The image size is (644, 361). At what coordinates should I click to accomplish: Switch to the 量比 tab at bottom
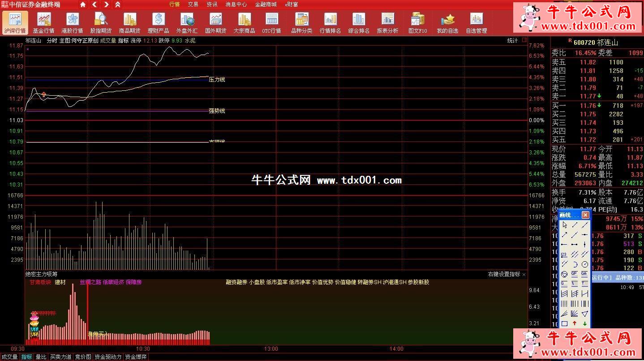[41, 357]
